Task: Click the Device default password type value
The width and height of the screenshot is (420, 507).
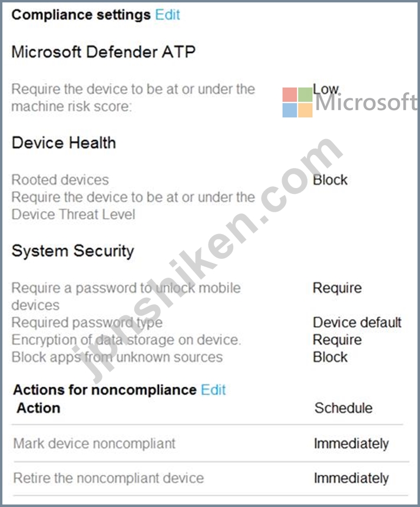Action: pos(357,322)
